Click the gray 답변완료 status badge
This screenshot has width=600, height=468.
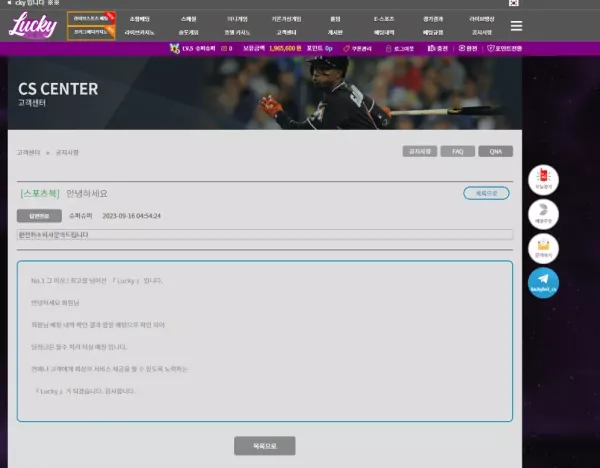pyautogui.click(x=39, y=216)
